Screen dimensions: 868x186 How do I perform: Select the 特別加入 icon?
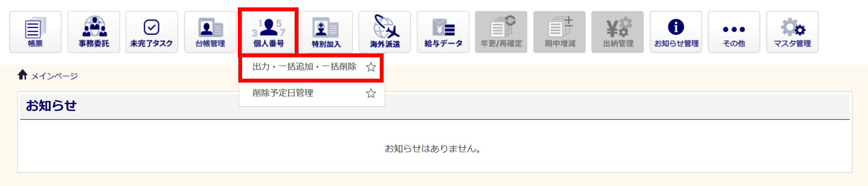pos(326,32)
